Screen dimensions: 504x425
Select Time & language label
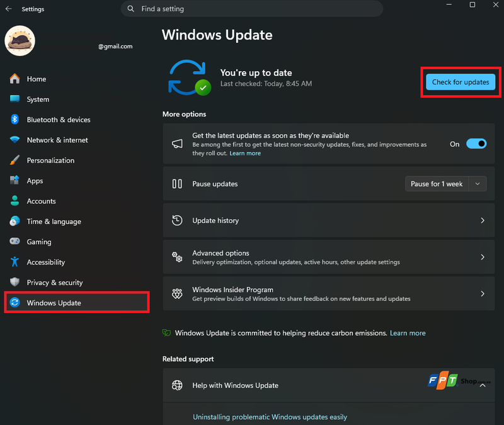tap(54, 222)
